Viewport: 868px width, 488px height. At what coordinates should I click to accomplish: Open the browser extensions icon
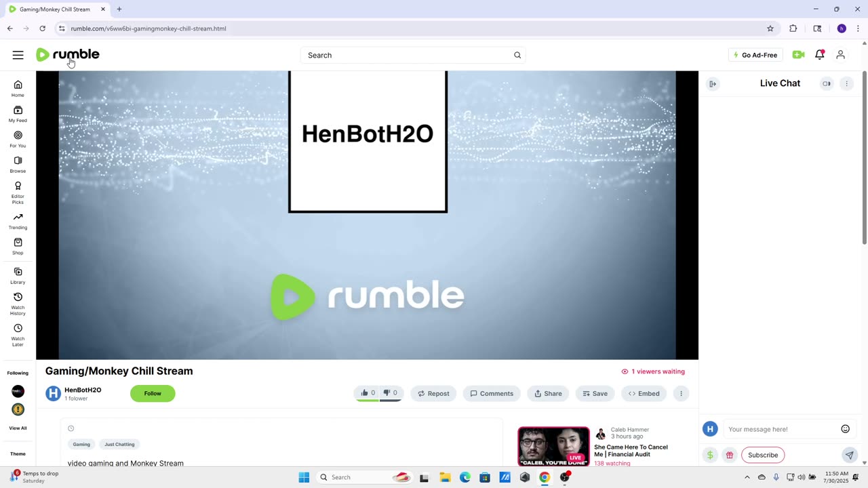(793, 28)
